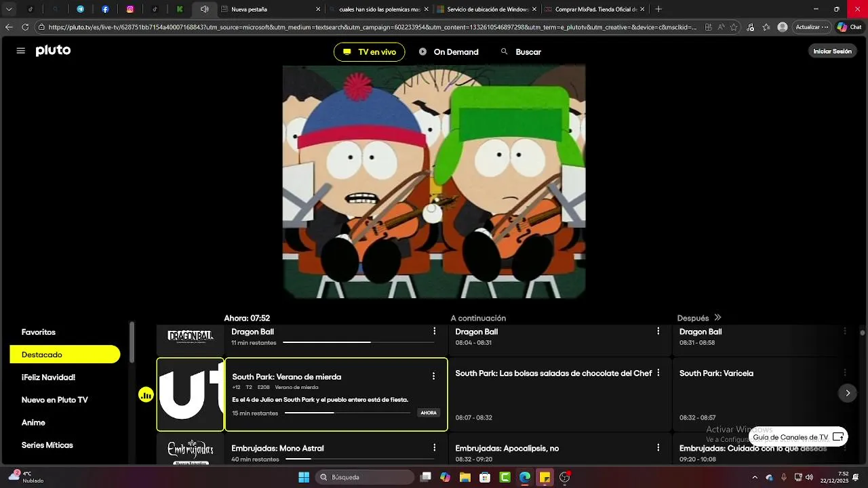Select the Nuevo en Pluto TV category
Viewport: 868px width, 488px height.
[54, 400]
